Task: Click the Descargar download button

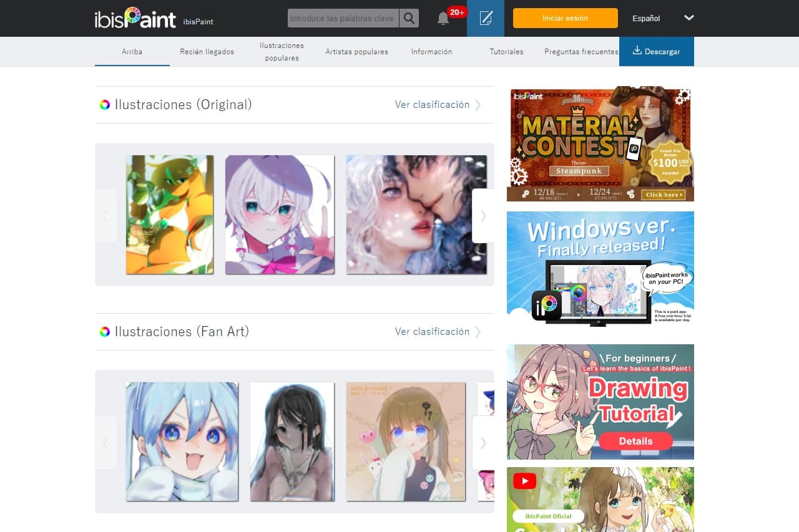Action: (x=656, y=52)
